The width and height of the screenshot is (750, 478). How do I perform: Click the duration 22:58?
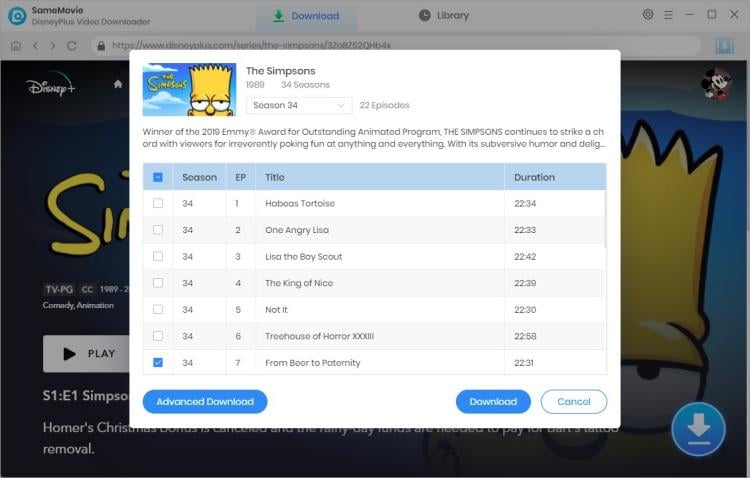525,336
